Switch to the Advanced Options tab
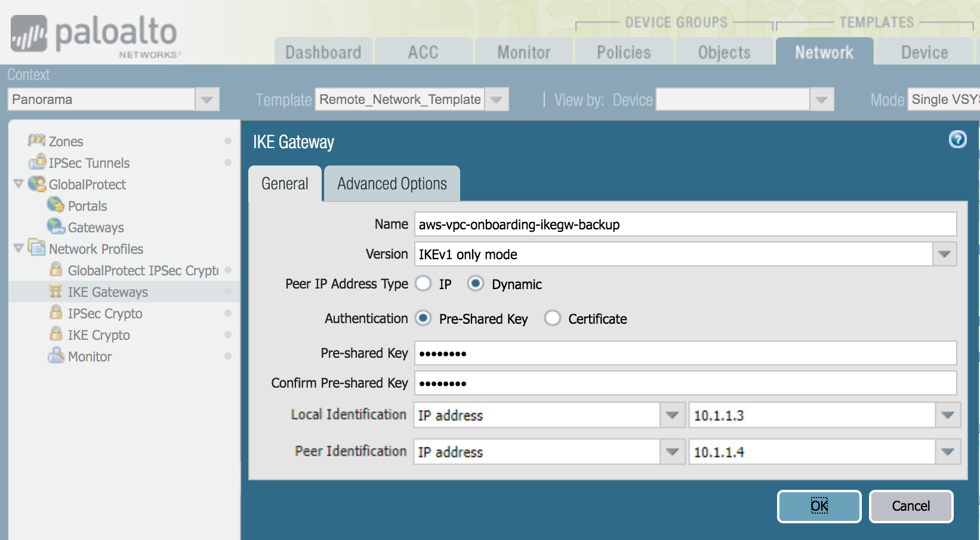The height and width of the screenshot is (540, 980). point(392,184)
